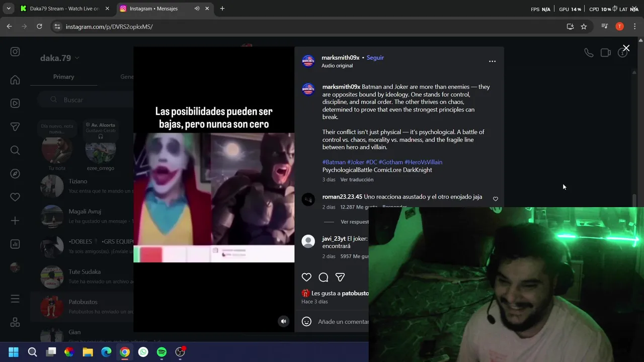Click the address bar URL
This screenshot has width=644, height=362.
point(109,27)
